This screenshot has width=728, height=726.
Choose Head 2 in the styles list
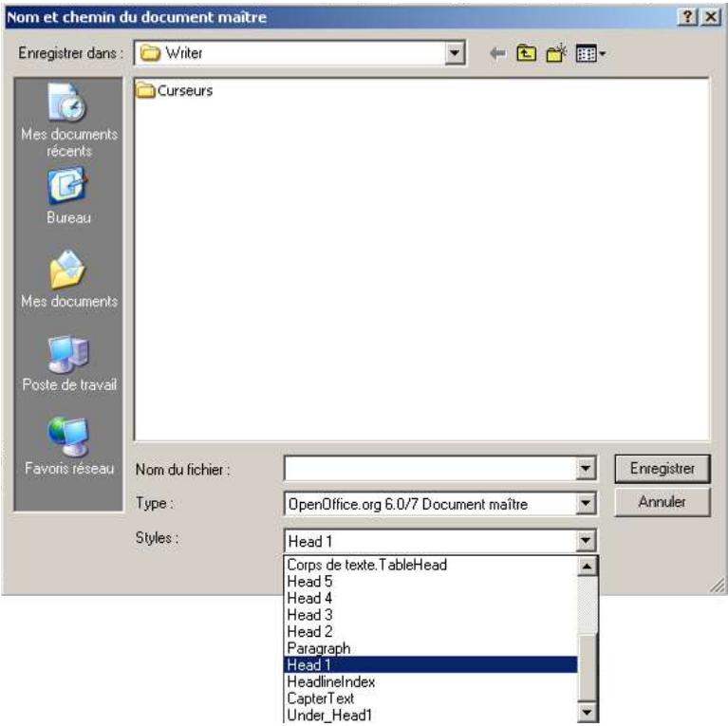tap(430, 631)
